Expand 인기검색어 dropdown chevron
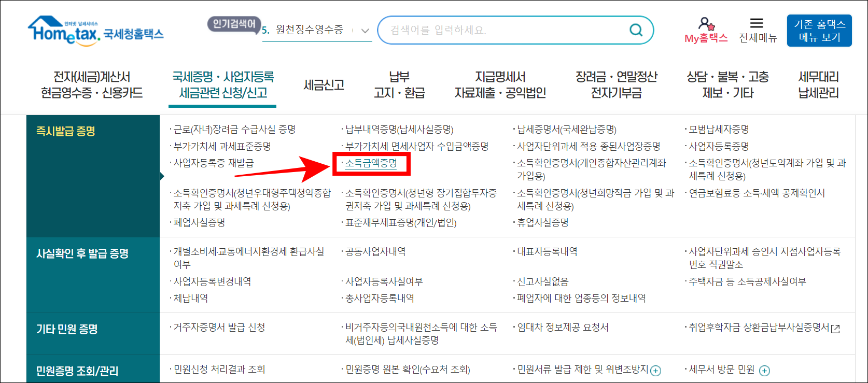 pyautogui.click(x=366, y=31)
